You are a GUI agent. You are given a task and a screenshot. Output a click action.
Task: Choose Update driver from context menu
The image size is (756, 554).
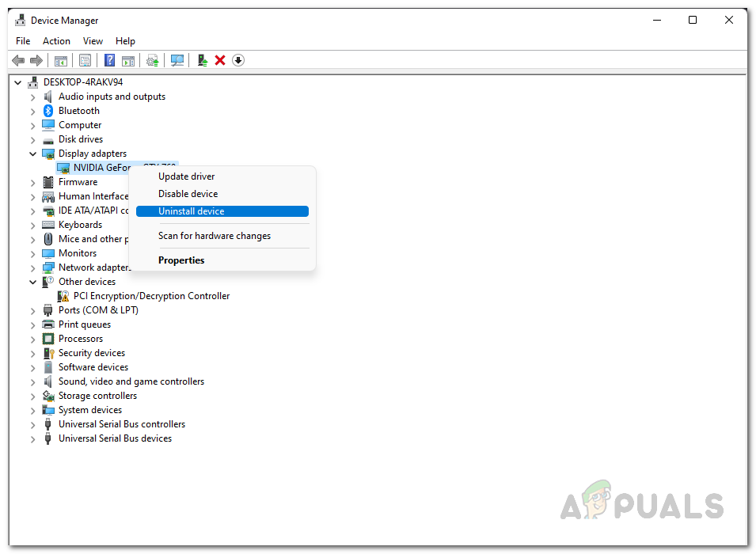pyautogui.click(x=222, y=176)
